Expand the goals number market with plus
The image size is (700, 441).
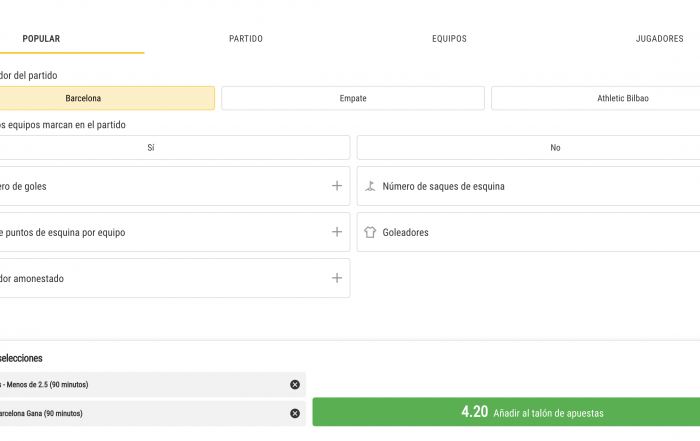(337, 186)
